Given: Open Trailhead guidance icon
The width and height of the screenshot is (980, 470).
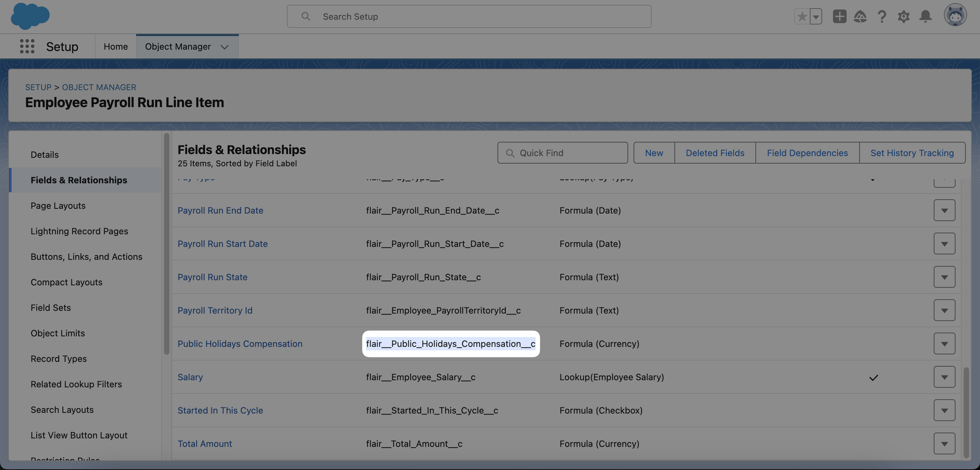Looking at the screenshot, I should point(860,16).
